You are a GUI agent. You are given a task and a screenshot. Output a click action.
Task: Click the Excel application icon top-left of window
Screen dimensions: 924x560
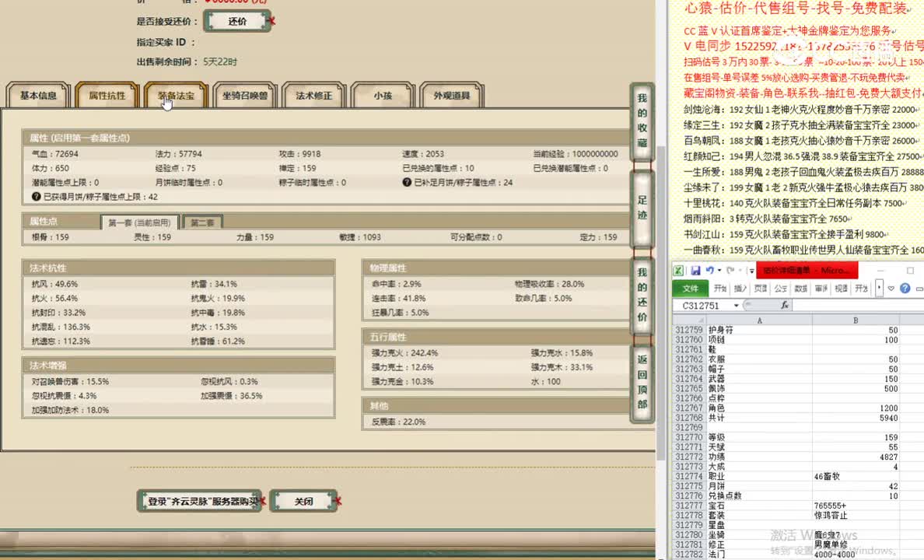click(x=678, y=271)
